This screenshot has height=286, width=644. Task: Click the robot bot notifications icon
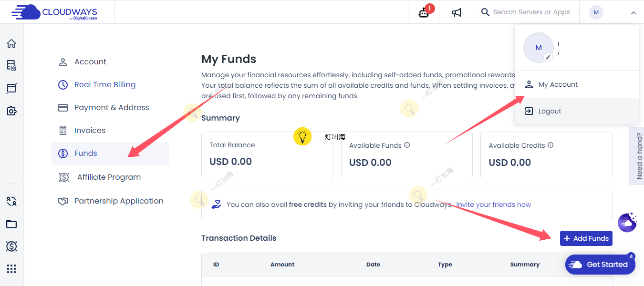coord(424,12)
